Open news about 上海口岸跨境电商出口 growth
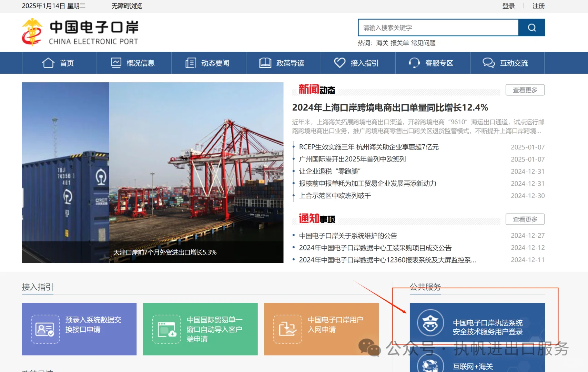 point(390,107)
